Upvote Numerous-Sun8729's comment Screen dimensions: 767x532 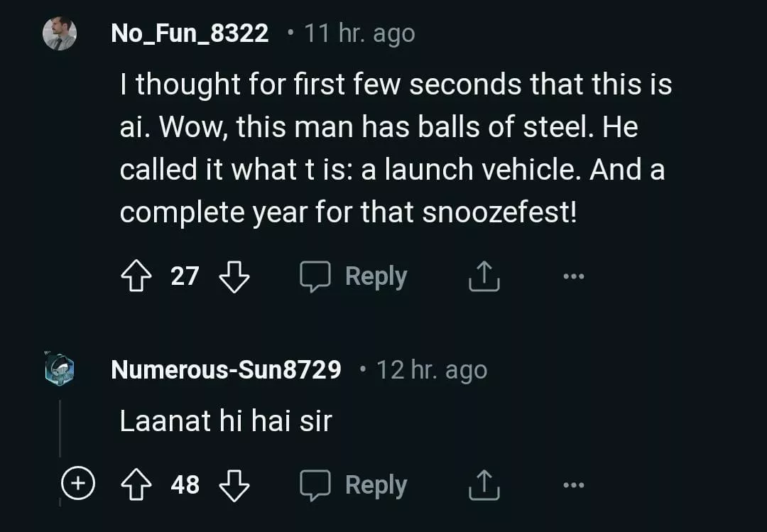136,485
